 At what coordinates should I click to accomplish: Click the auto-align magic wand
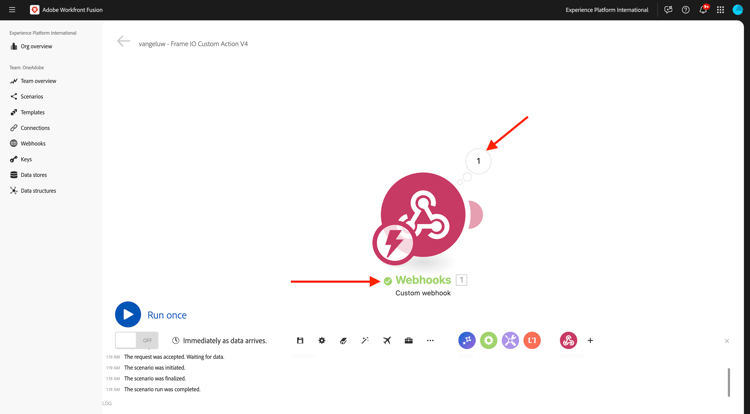pyautogui.click(x=365, y=340)
